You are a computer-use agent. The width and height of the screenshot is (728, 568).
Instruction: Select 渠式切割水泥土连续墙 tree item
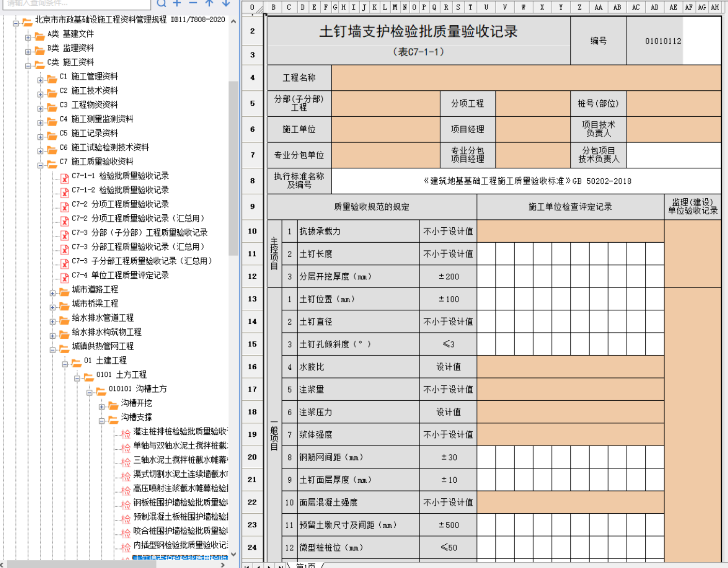(x=180, y=474)
